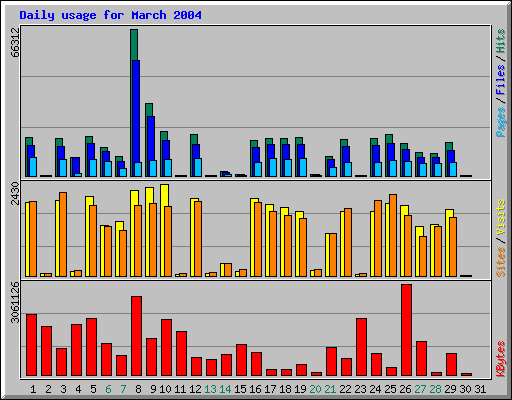The image size is (512, 400).
Task: Click day label 5 on x-axis
Action: coord(93,389)
